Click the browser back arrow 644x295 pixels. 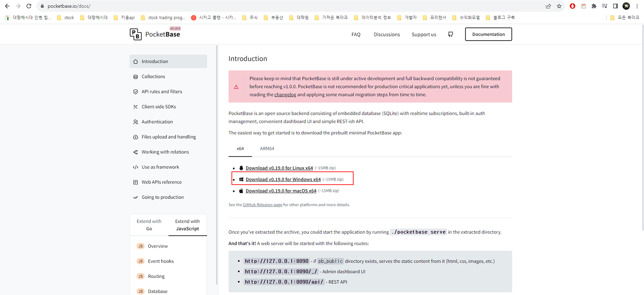[7, 6]
